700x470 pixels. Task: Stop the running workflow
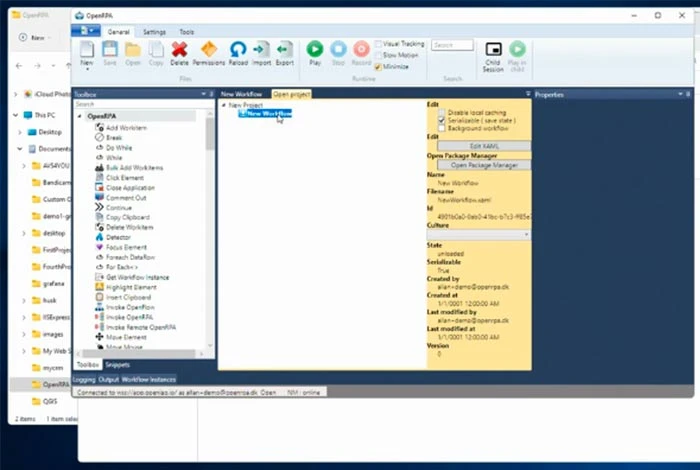point(338,54)
